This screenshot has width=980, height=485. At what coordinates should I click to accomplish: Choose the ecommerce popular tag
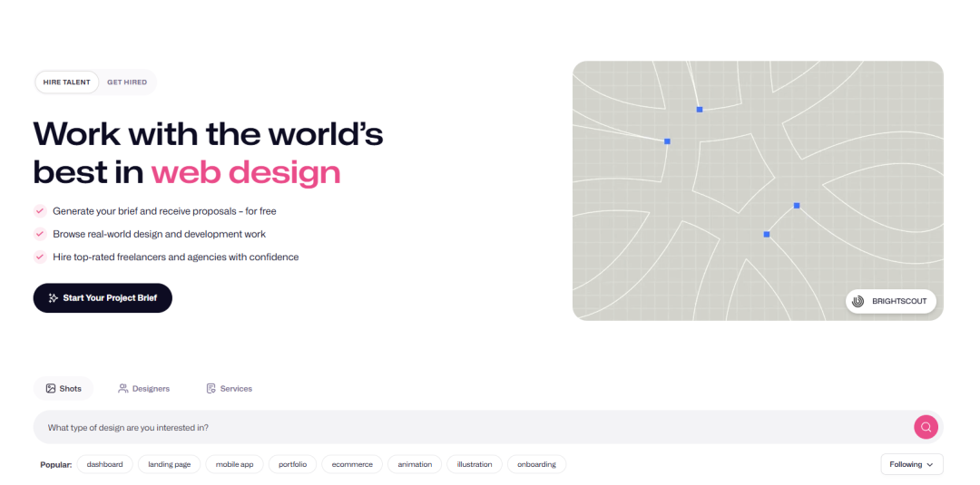click(352, 464)
